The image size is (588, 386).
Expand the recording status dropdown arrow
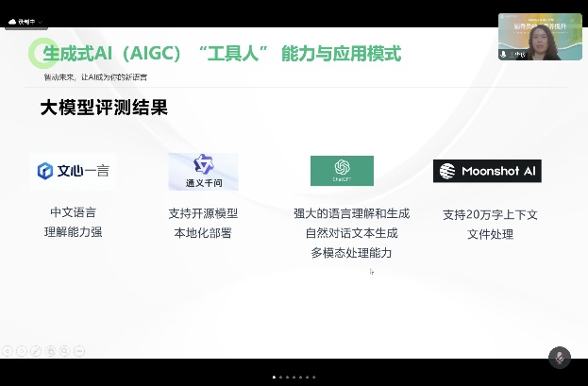41,22
